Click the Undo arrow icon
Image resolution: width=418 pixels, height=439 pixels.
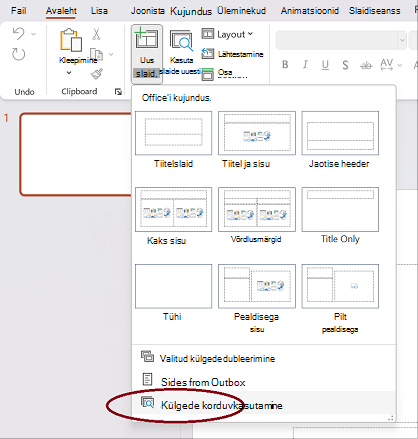click(18, 34)
